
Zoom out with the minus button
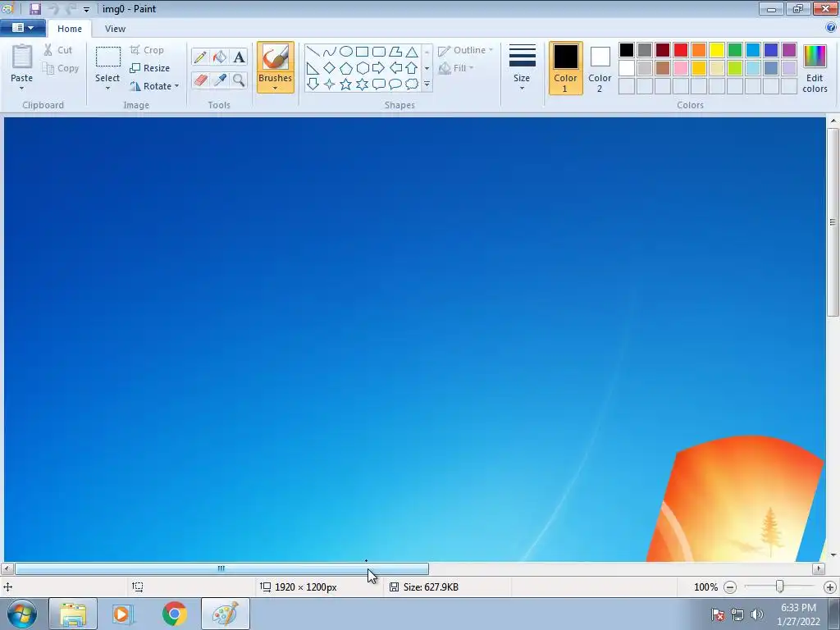(x=729, y=587)
